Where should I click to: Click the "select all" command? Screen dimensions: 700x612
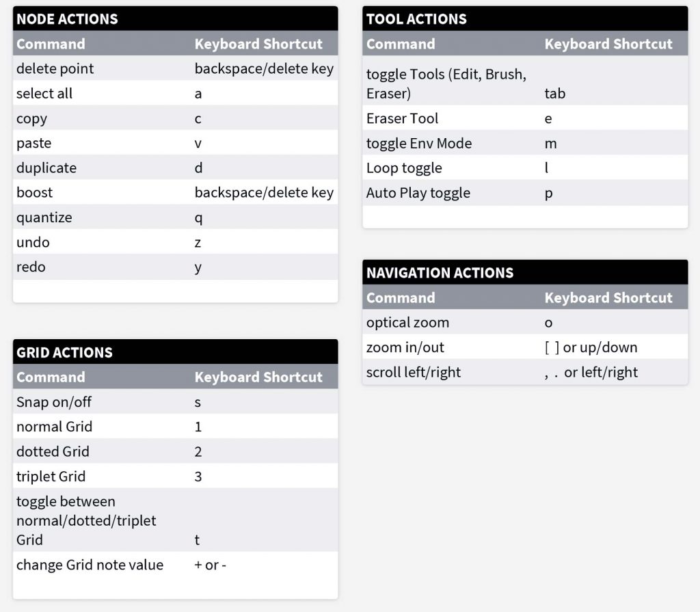point(44,93)
